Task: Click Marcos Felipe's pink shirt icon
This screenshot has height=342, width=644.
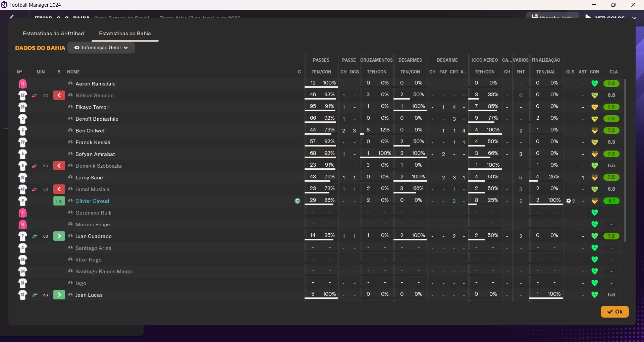Action: point(22,225)
